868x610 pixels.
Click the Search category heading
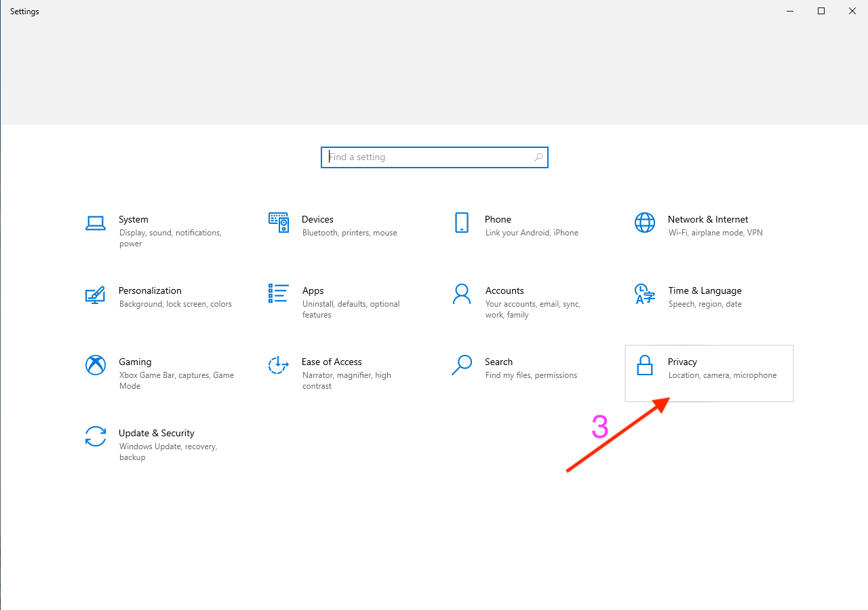(x=498, y=362)
